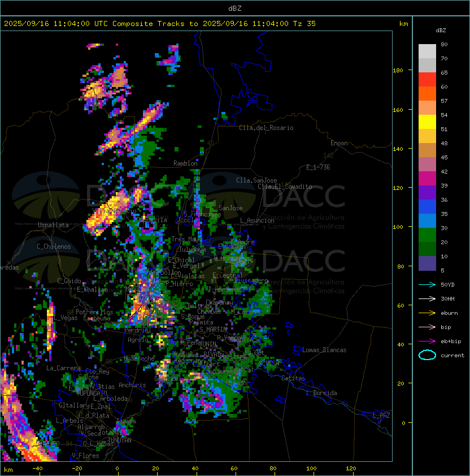Select the royal blue 35-36 dBZ swatch
Screen dimensions: 470x476
(427, 207)
